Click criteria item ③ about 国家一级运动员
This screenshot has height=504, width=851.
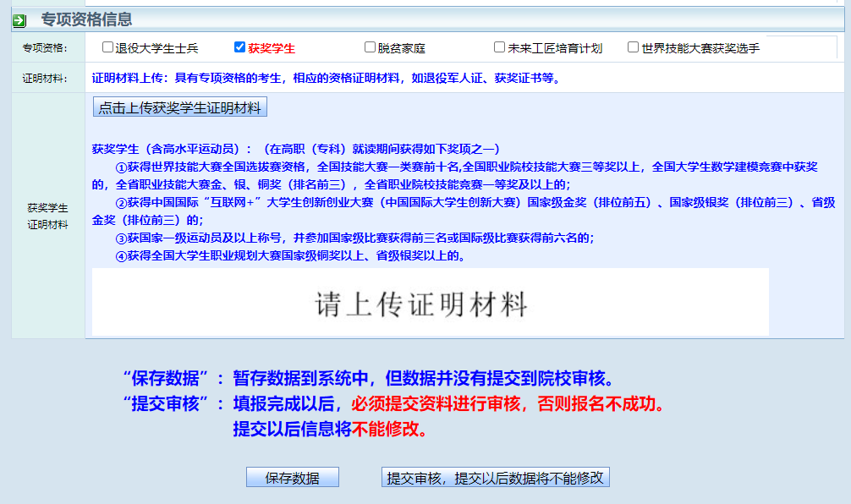point(355,238)
